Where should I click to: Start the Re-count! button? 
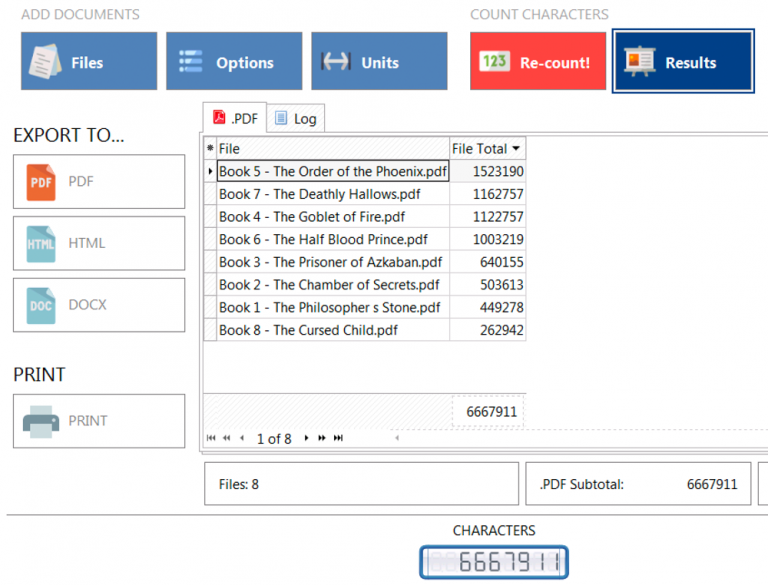(x=538, y=61)
